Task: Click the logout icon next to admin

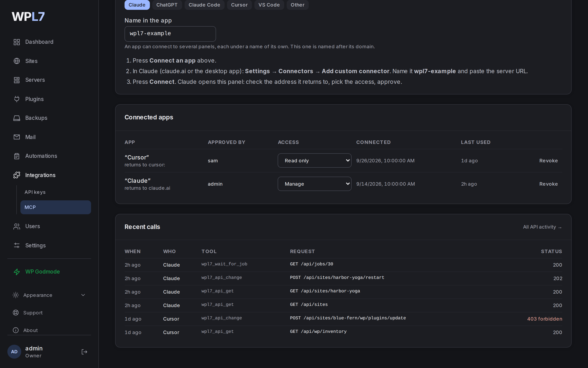Action: (x=84, y=352)
